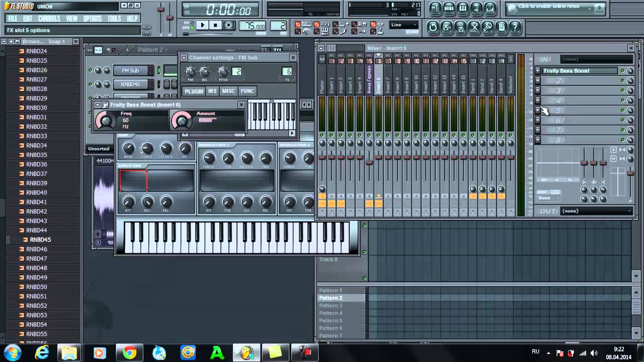Open the mixer view icon
Screen dimensions: 644x362
[490, 9]
